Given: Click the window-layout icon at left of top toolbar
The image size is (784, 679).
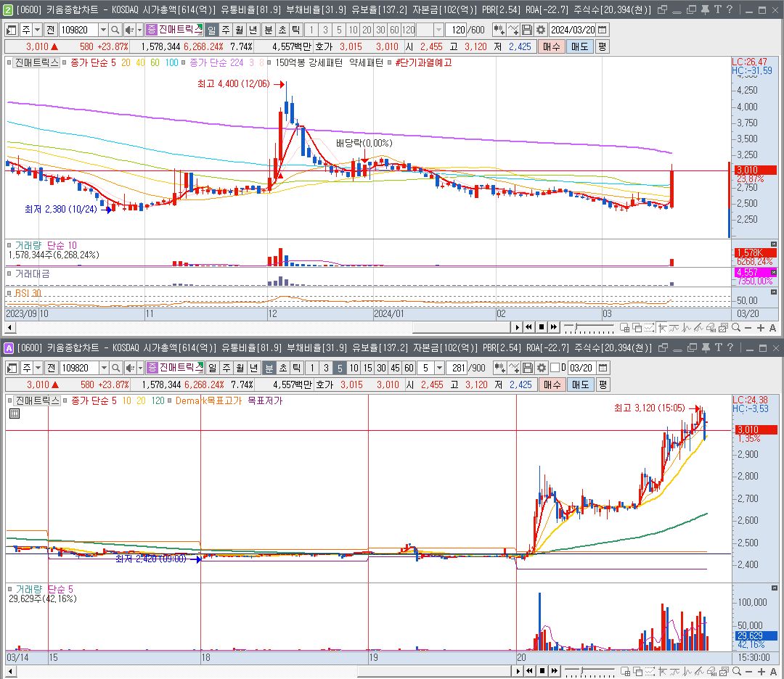Looking at the screenshot, I should coord(12,30).
